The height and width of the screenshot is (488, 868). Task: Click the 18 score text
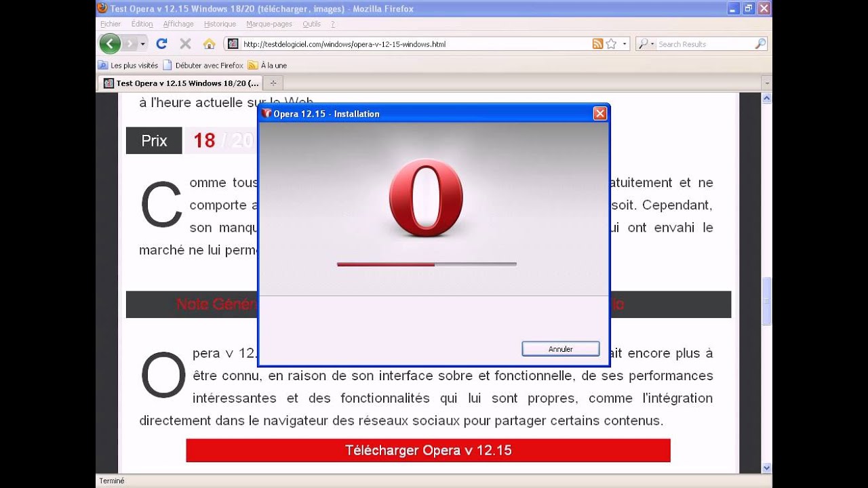pos(204,140)
